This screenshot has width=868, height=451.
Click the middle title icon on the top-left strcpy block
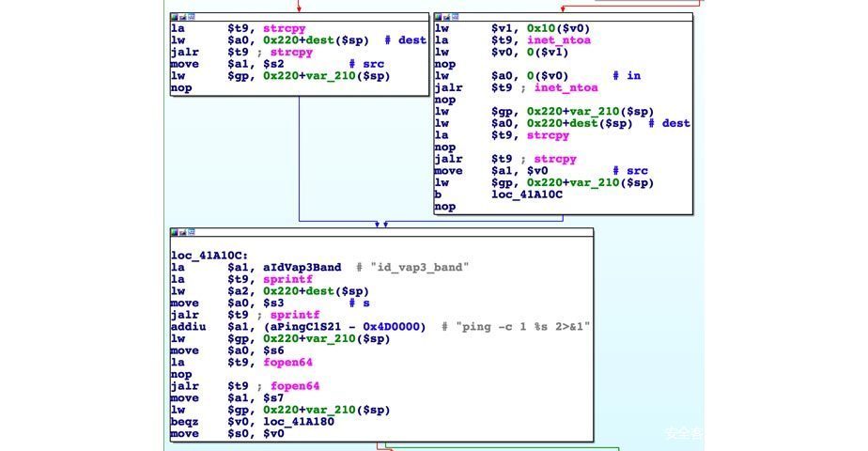(x=184, y=17)
